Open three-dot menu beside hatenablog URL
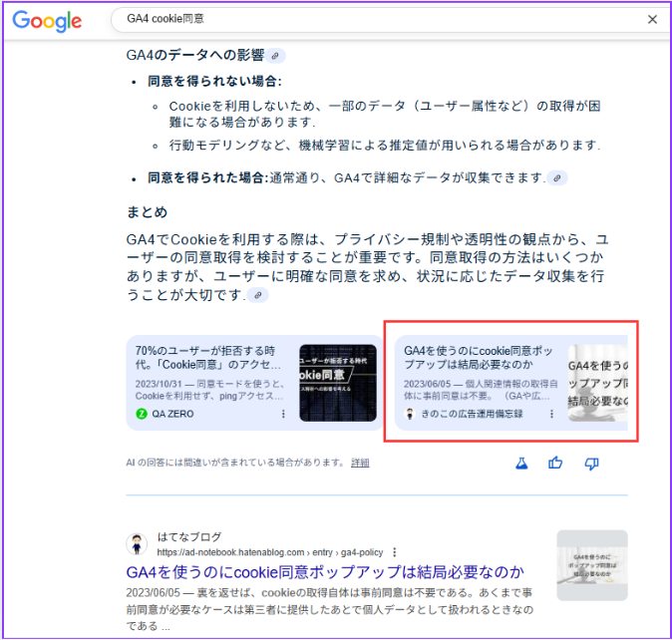This screenshot has width=672, height=640. point(395,552)
